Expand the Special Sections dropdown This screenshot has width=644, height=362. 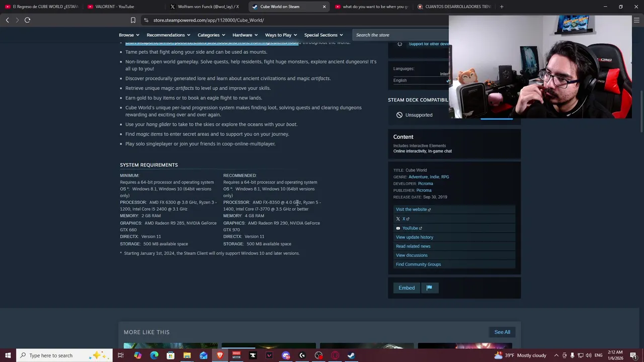324,35
